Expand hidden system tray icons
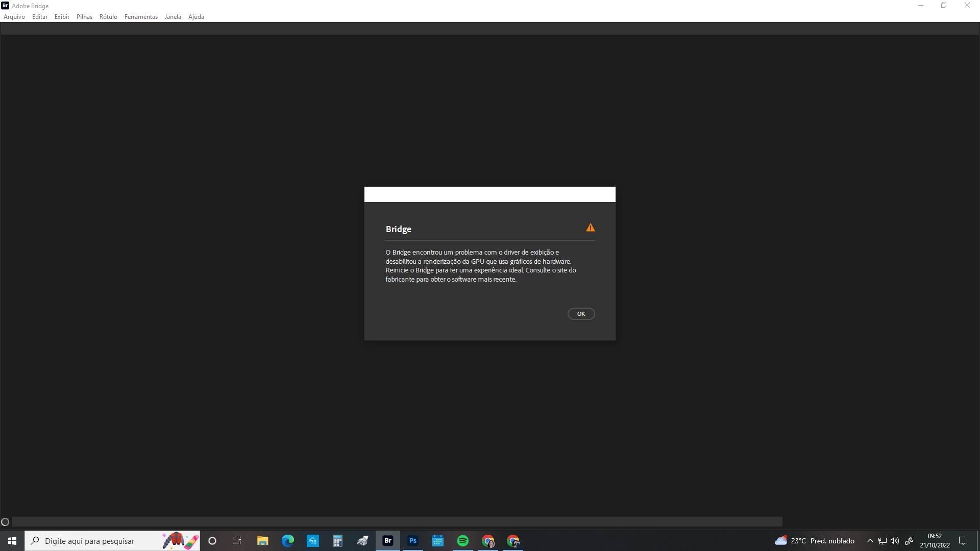The height and width of the screenshot is (551, 980). click(x=870, y=541)
